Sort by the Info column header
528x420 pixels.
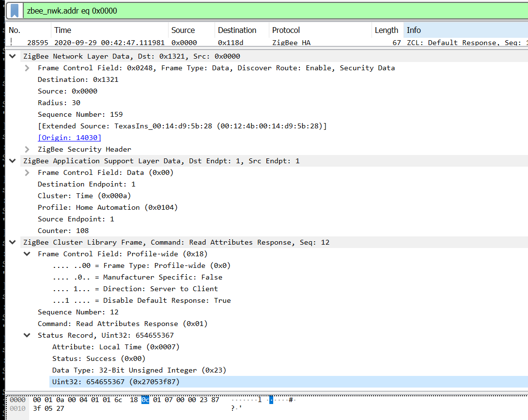coord(466,31)
